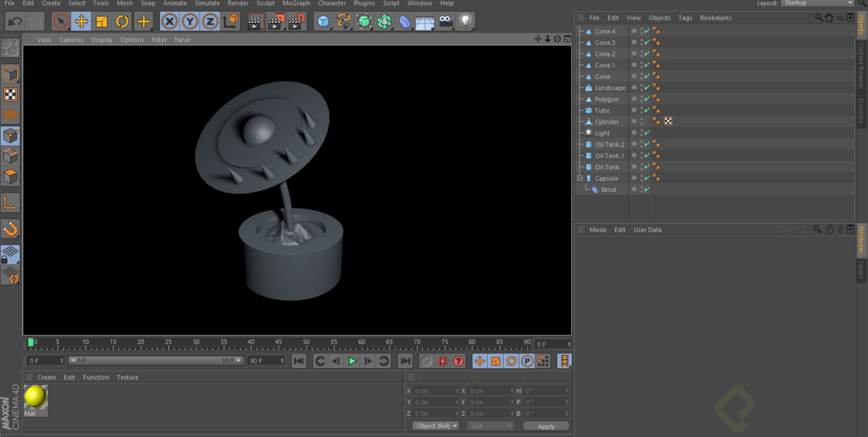Viewport: 868px width, 437px height.
Task: Click the Apply button
Action: click(546, 426)
